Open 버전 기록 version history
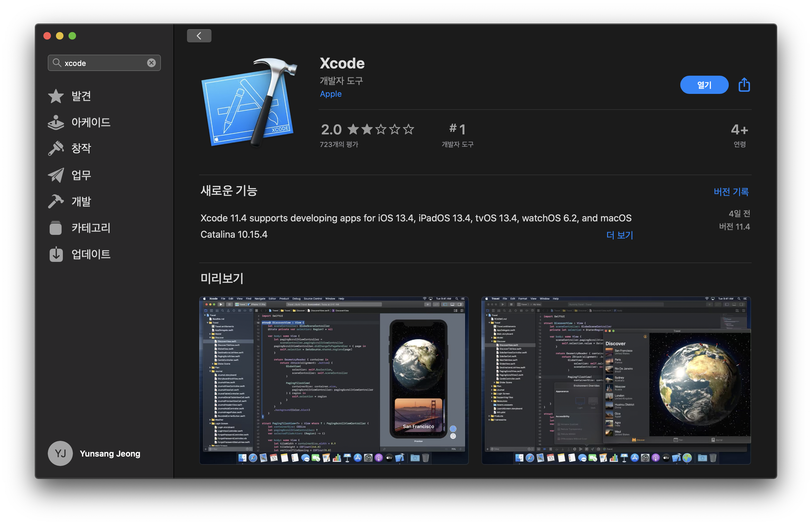Viewport: 812px width, 525px height. pyautogui.click(x=731, y=192)
